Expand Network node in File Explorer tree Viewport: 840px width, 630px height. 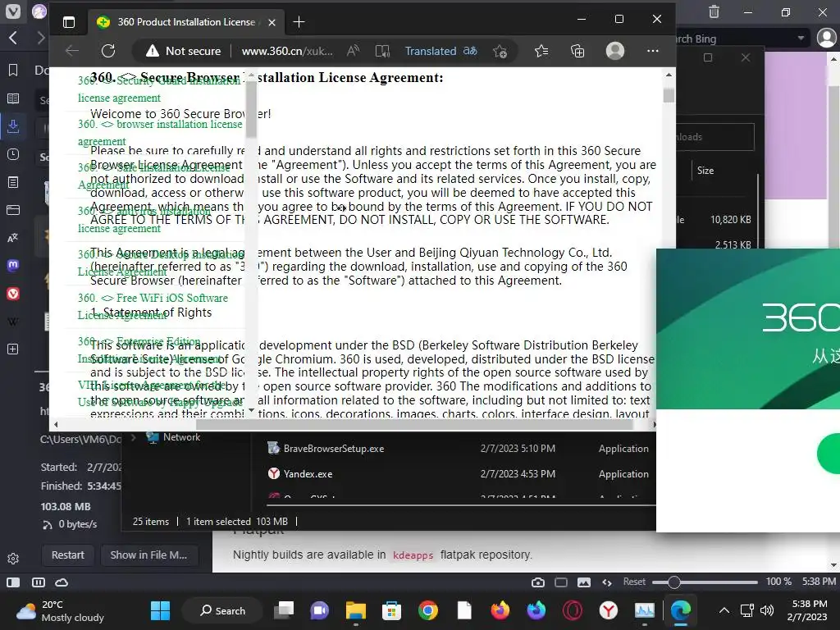tap(134, 437)
